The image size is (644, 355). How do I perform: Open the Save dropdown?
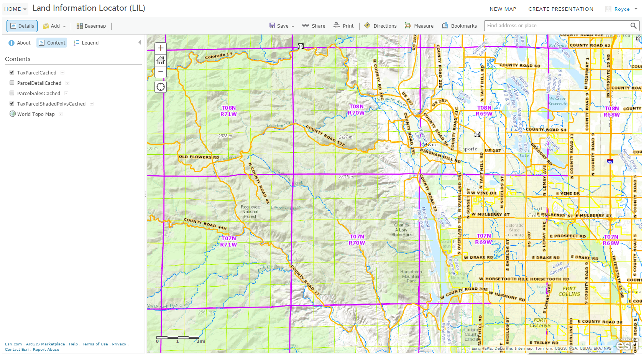pyautogui.click(x=282, y=26)
